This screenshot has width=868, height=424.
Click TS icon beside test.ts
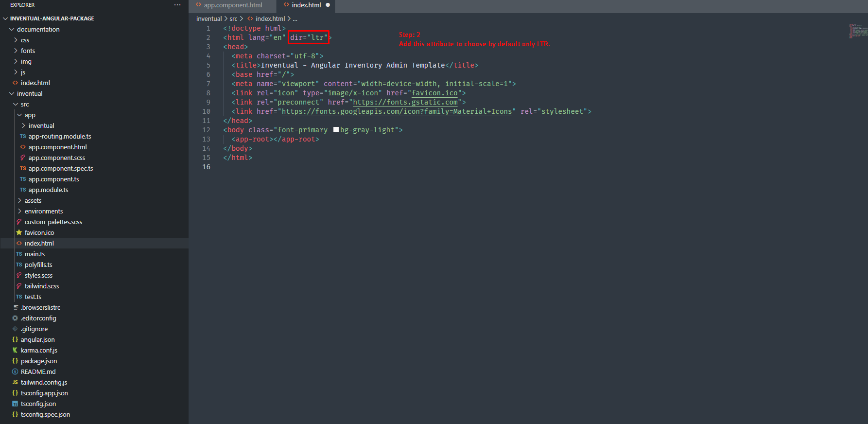click(19, 297)
